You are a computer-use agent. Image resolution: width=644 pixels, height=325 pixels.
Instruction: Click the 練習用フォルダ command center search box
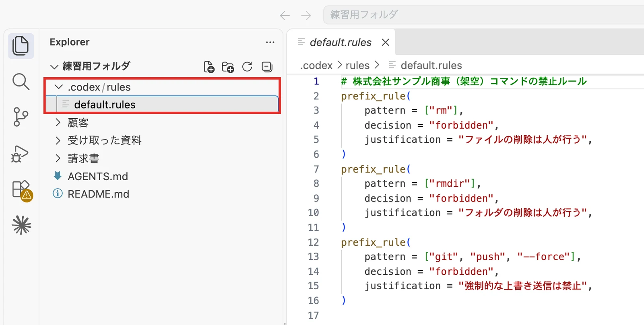click(x=484, y=15)
